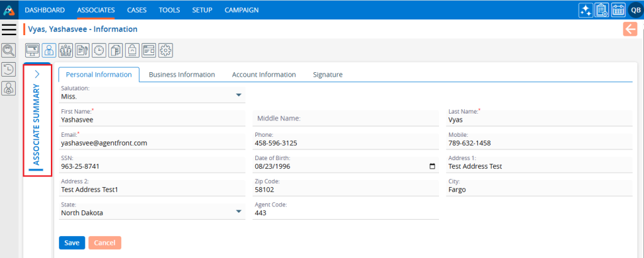Image resolution: width=644 pixels, height=258 pixels.
Task: Expand the Associate Summary panel chevron
Action: point(37,73)
